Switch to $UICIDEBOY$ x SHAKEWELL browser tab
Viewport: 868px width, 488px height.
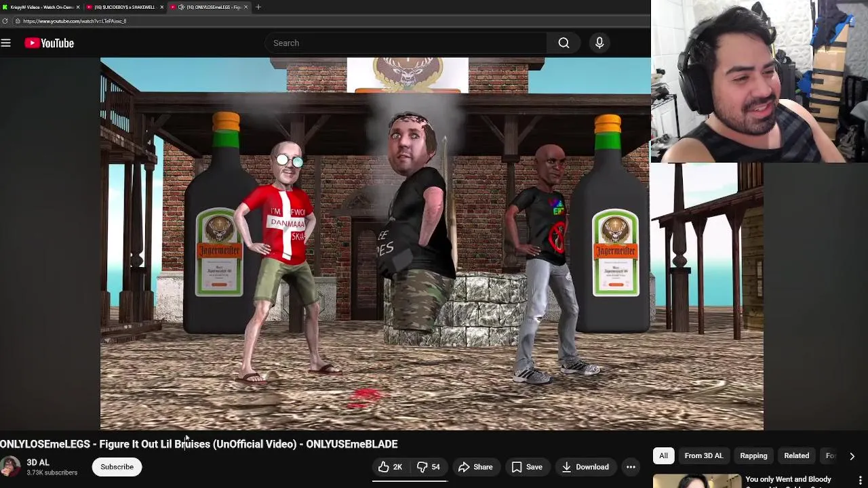click(x=125, y=7)
